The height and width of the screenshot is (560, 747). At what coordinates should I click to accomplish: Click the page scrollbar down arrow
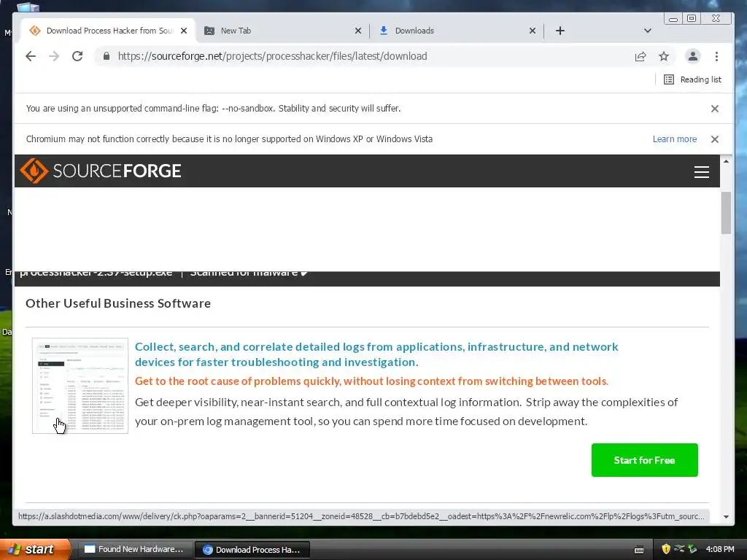point(726,517)
